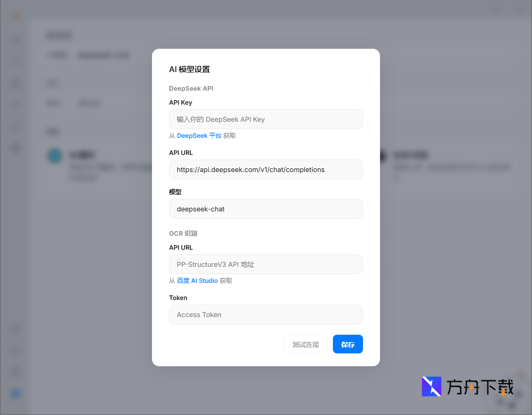Image resolution: width=532 pixels, height=415 pixels.
Task: Click the 模型 field label
Action: point(175,192)
